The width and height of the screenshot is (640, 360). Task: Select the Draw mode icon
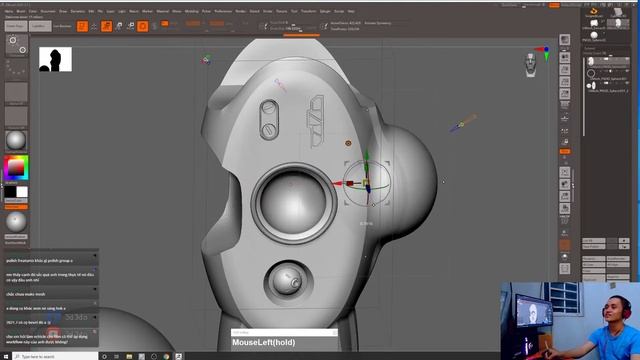94,26
